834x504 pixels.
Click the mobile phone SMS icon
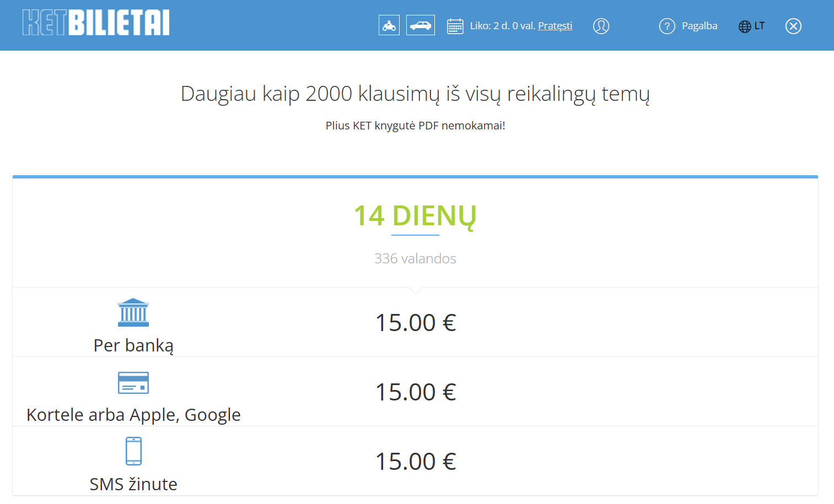pyautogui.click(x=133, y=451)
